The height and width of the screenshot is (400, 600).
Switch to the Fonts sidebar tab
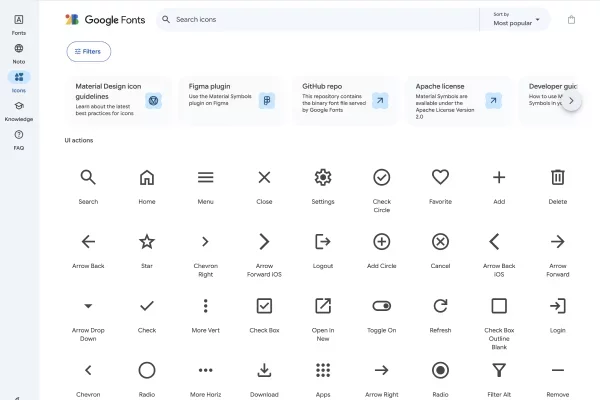coord(19,23)
